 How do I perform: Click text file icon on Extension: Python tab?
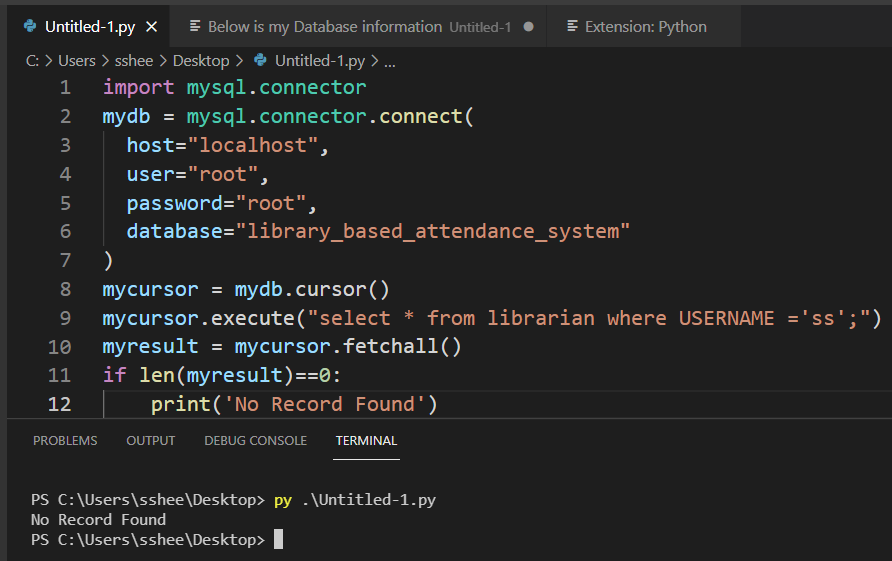click(573, 26)
